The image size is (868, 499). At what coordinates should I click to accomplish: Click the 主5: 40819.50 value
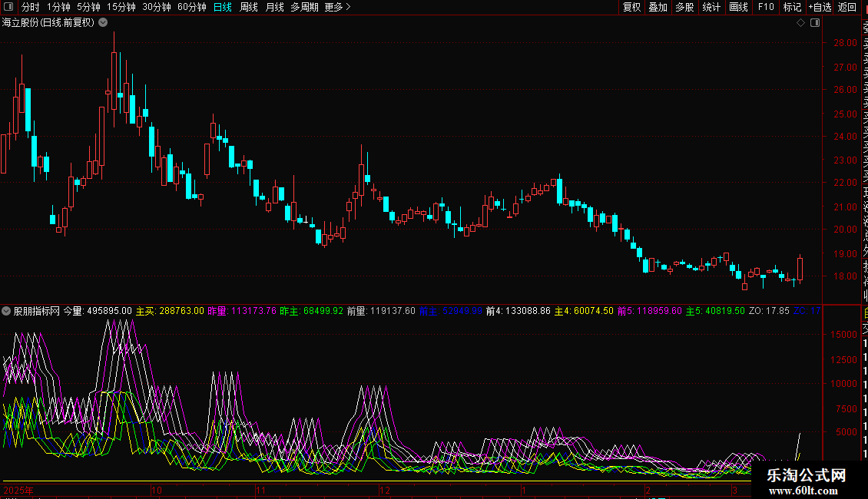(x=715, y=311)
